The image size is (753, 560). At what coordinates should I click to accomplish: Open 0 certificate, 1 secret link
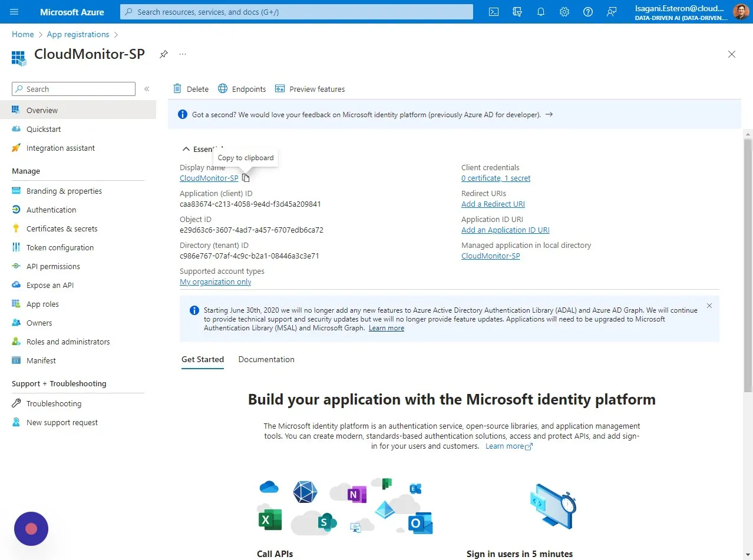pos(496,178)
